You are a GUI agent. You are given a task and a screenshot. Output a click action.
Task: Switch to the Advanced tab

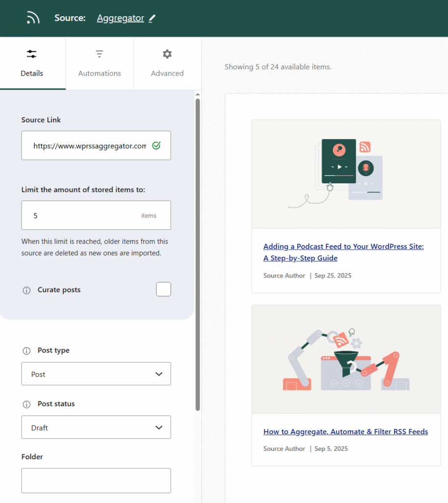click(167, 64)
